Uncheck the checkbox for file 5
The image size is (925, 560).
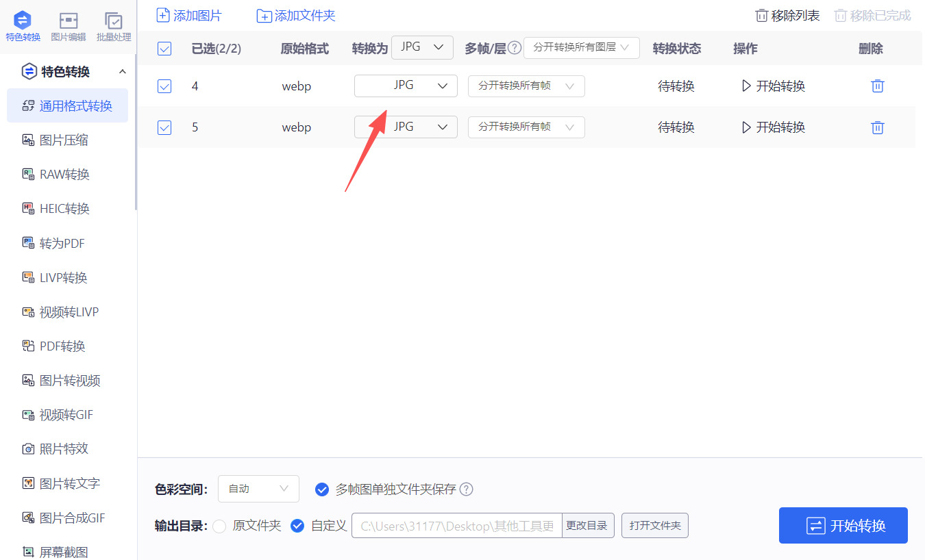coord(164,127)
